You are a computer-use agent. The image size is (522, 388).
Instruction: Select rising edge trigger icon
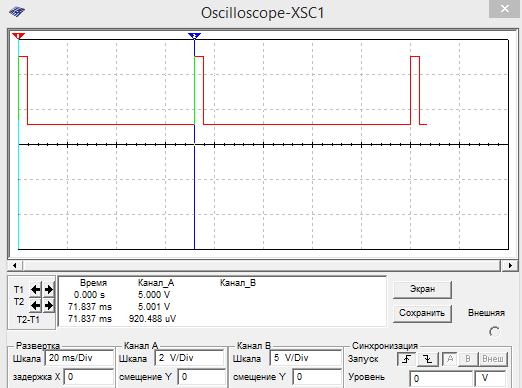(406, 359)
